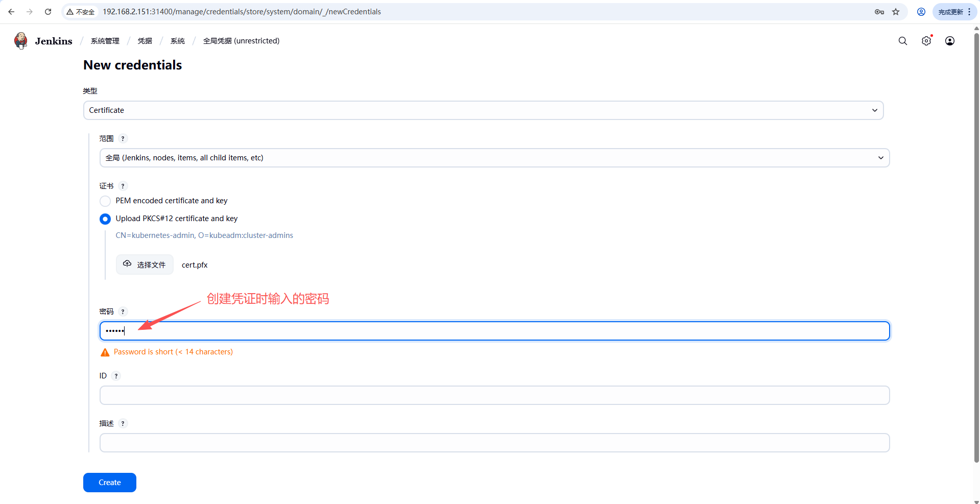
Task: Open the manage Jenkins gear icon
Action: [926, 41]
